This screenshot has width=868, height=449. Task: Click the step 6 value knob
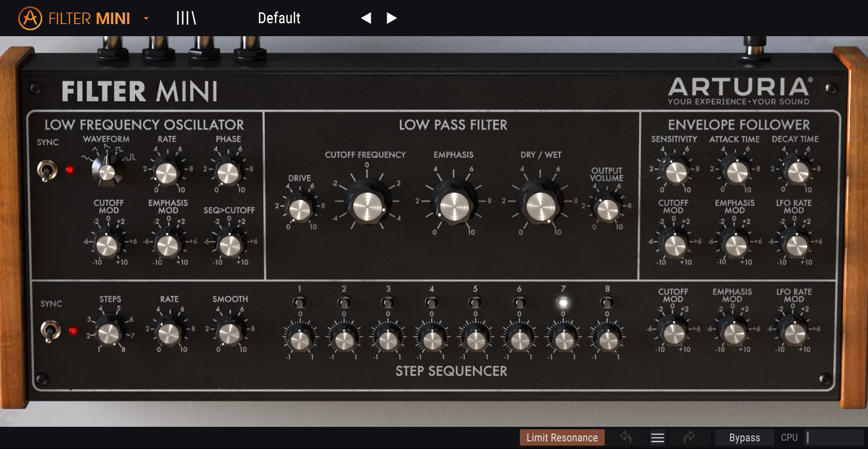coord(520,340)
